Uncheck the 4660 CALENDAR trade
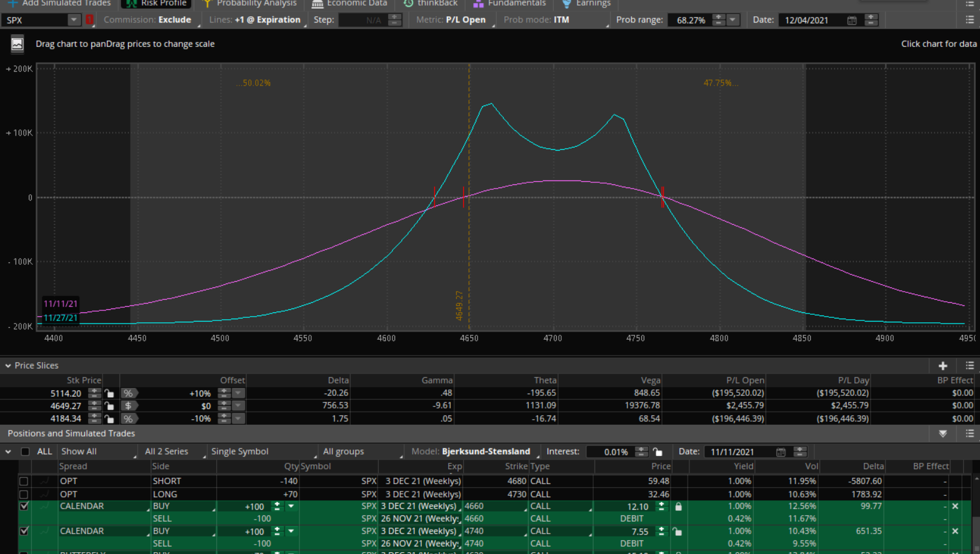 tap(24, 507)
